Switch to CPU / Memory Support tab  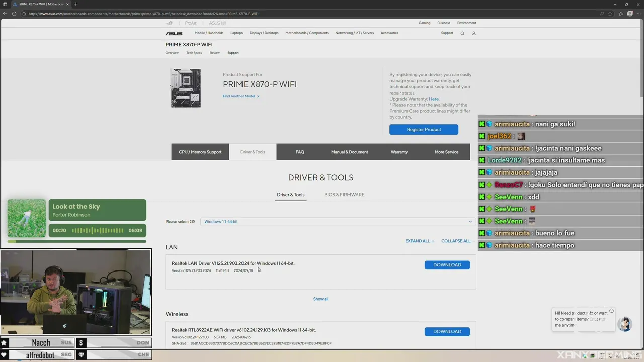(x=200, y=152)
